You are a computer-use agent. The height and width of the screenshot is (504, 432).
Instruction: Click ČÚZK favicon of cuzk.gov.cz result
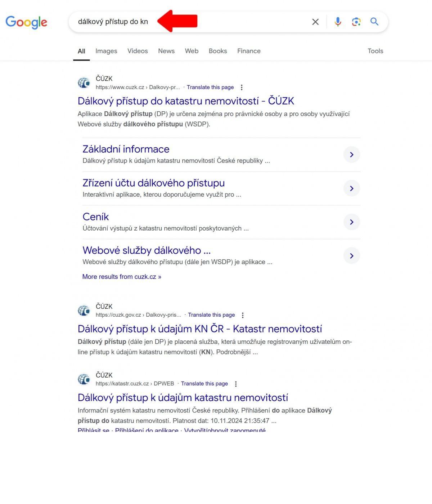[x=84, y=311]
